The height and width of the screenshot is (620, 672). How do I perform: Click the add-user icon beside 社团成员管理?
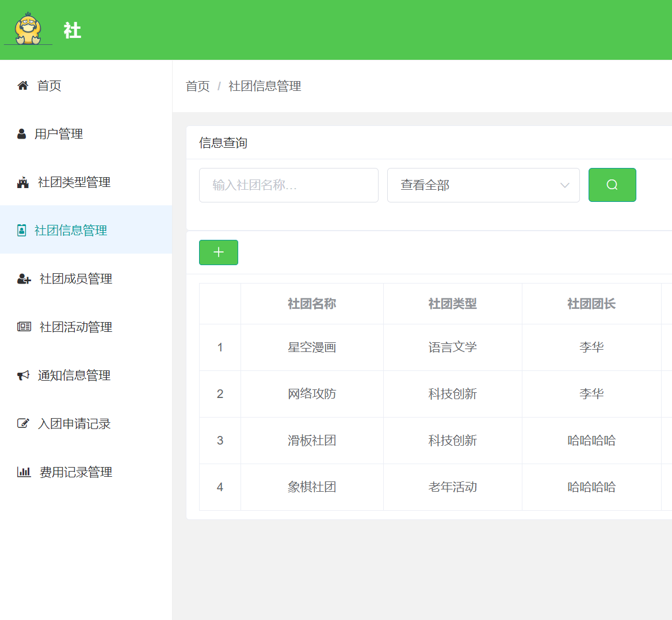tap(24, 279)
